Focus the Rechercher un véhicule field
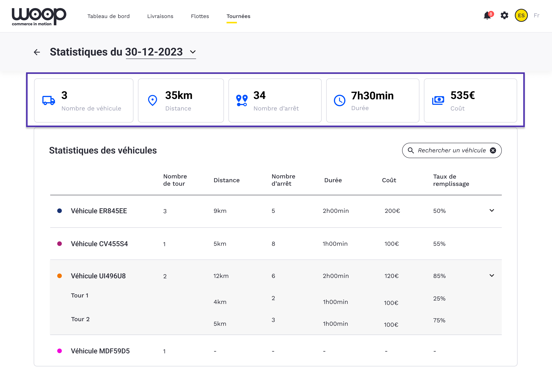The height and width of the screenshot is (392, 552). 451,150
